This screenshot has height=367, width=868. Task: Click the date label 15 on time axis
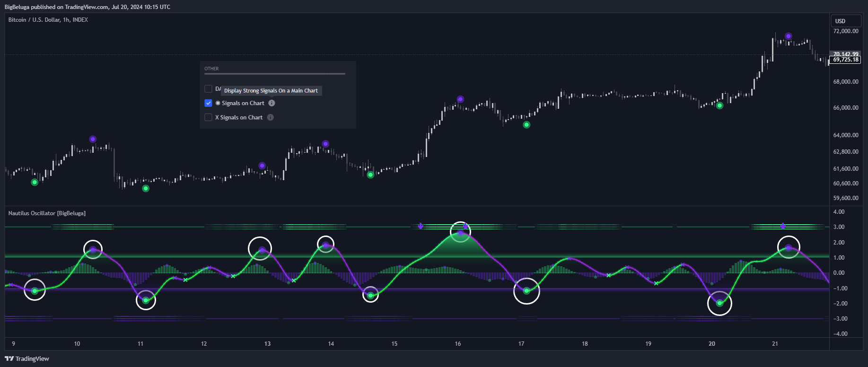tap(395, 344)
